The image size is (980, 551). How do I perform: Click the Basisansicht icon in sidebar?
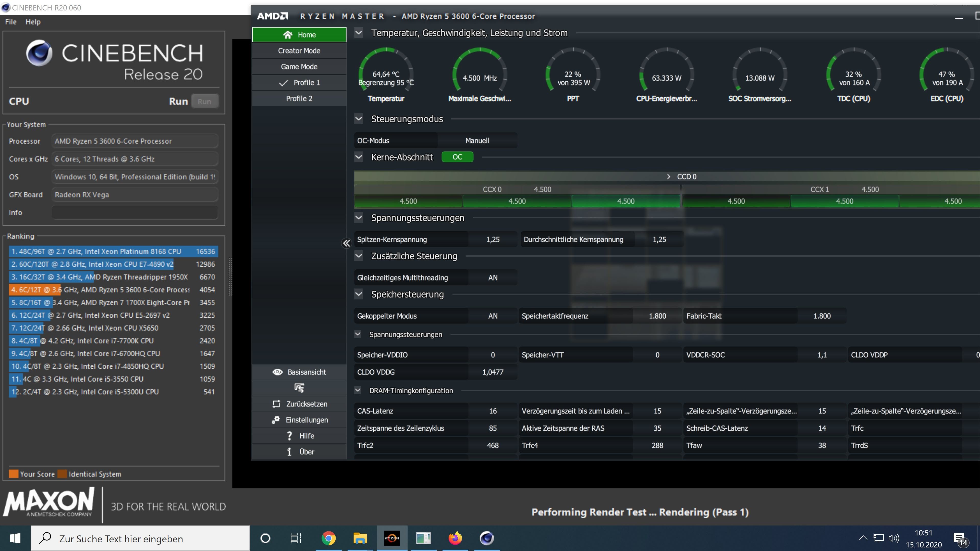[x=277, y=371]
